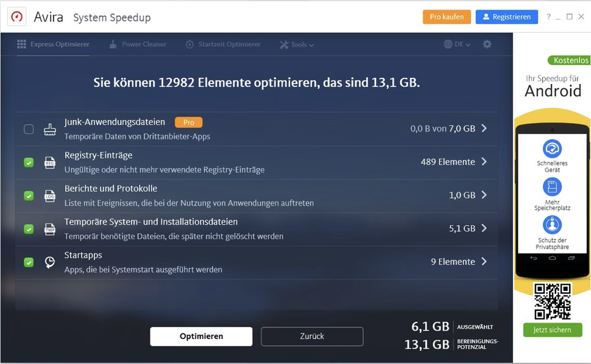Click '0,0 B von 7,0 GB' value
Screen dimensions: 591x364
[x=443, y=128]
